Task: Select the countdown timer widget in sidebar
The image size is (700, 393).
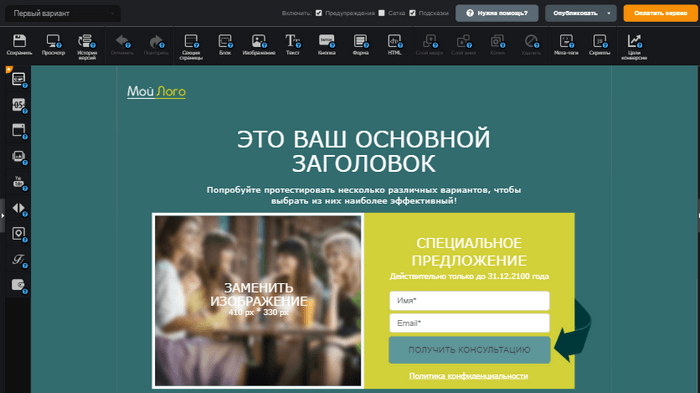Action: tap(19, 105)
